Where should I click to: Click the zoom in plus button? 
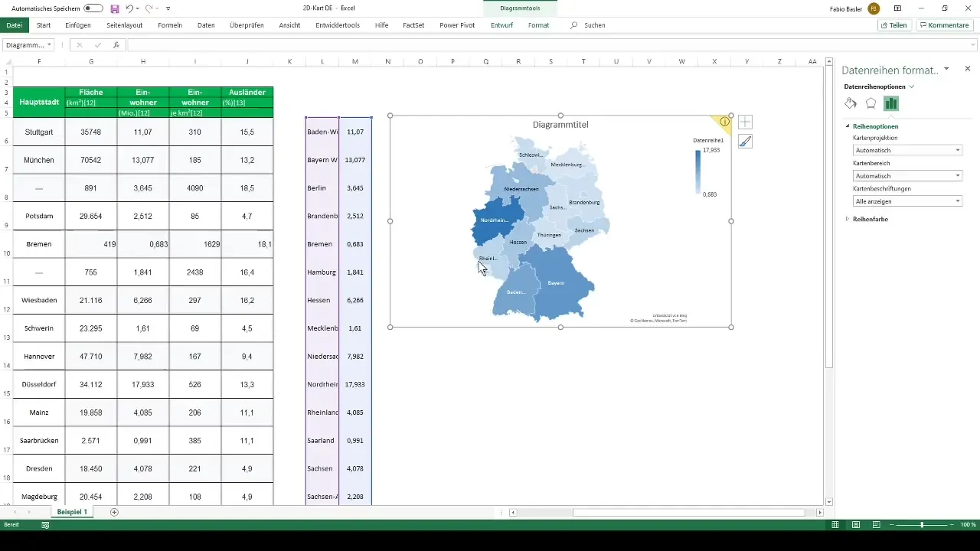(x=953, y=525)
